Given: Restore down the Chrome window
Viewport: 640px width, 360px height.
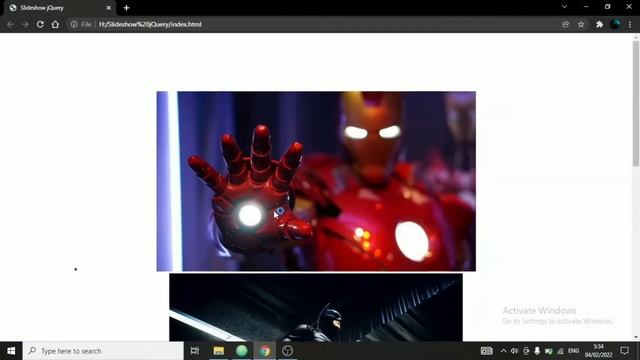Looking at the screenshot, I should 607,7.
